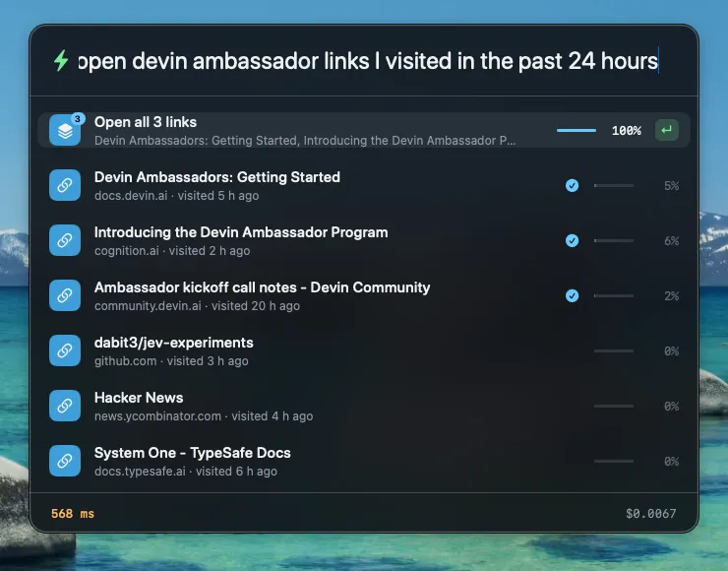Click the search query input field
Image resolution: width=728 pixels, height=571 pixels.
(368, 61)
